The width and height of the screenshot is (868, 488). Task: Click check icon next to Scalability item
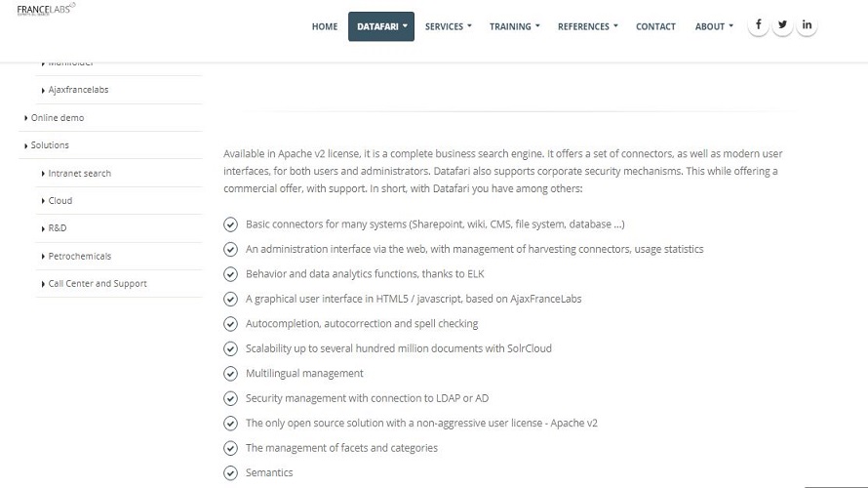coord(230,348)
